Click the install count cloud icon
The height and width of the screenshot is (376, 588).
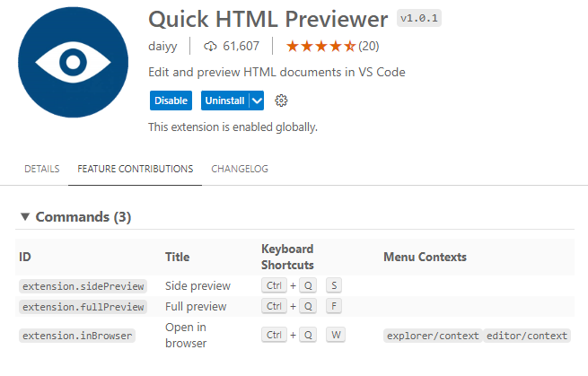click(x=210, y=46)
